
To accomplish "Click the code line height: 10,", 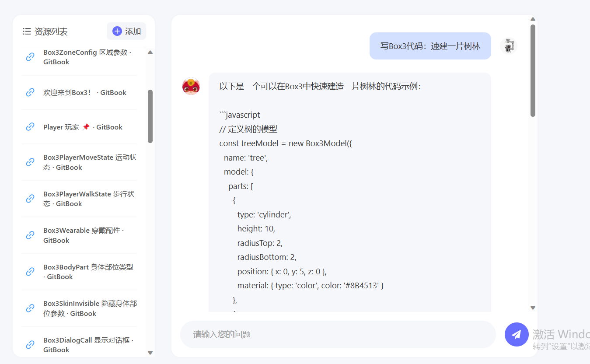I will [256, 228].
